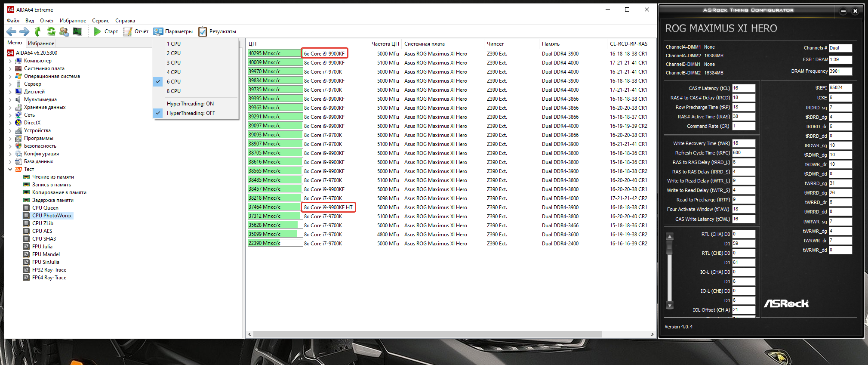The height and width of the screenshot is (365, 868).
Task: Choose 4 CPU in the popup
Action: [196, 72]
